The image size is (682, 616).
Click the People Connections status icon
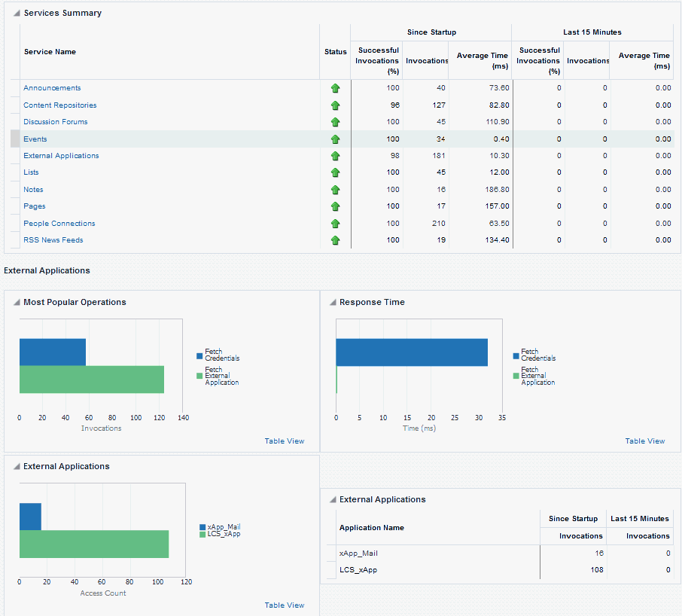[335, 224]
